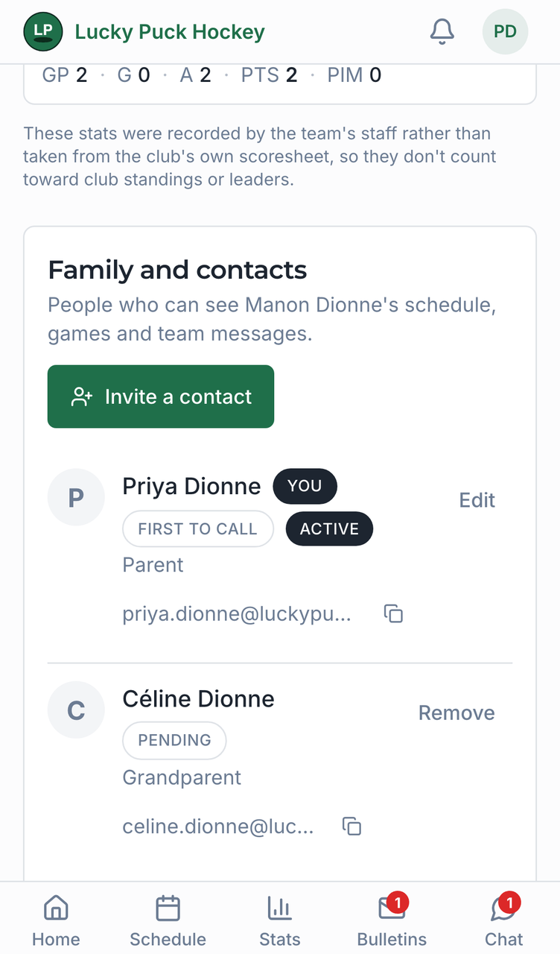The height and width of the screenshot is (954, 560).
Task: Click Céline Dionne's C avatar
Action: (x=76, y=710)
